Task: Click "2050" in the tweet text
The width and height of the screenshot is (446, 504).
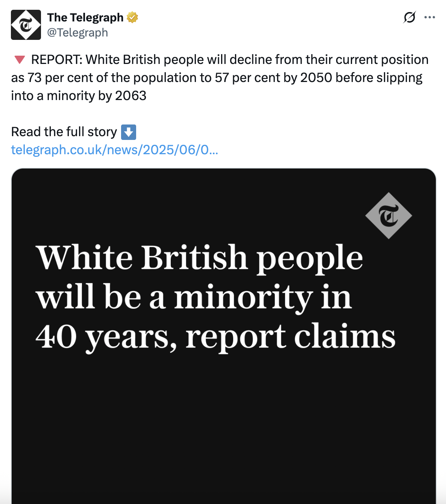Action: point(316,77)
